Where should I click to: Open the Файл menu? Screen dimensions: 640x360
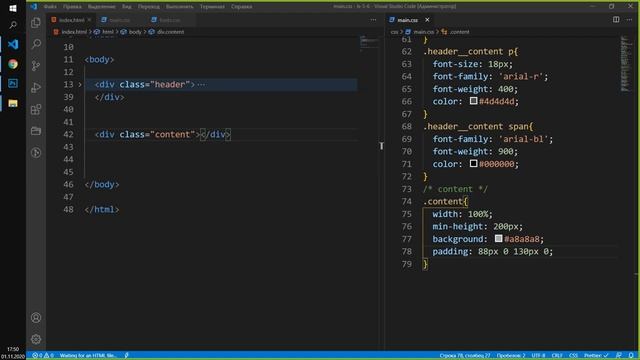50,7
